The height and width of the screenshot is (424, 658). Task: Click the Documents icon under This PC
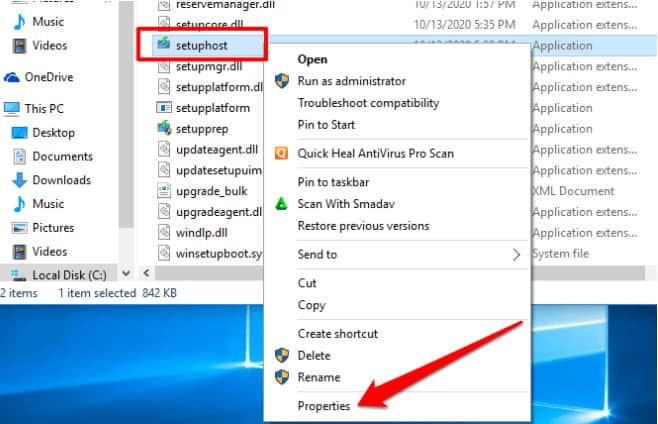point(19,156)
